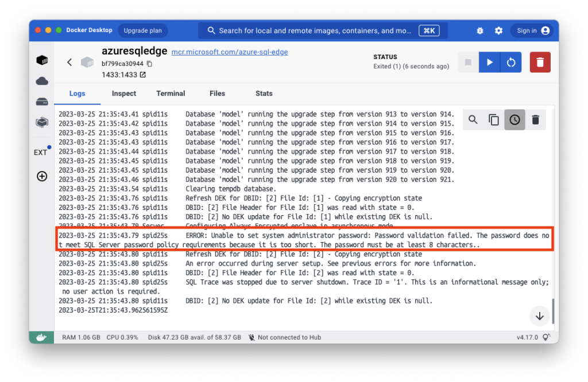Click CPU 0.39% status entry
This screenshot has height=382, width=588.
[122, 337]
